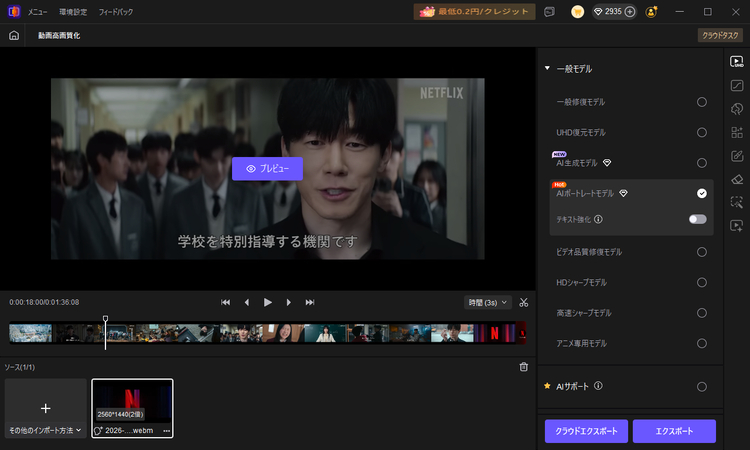750x450 pixels.
Task: Open クラウドタスク button
Action: coord(720,35)
